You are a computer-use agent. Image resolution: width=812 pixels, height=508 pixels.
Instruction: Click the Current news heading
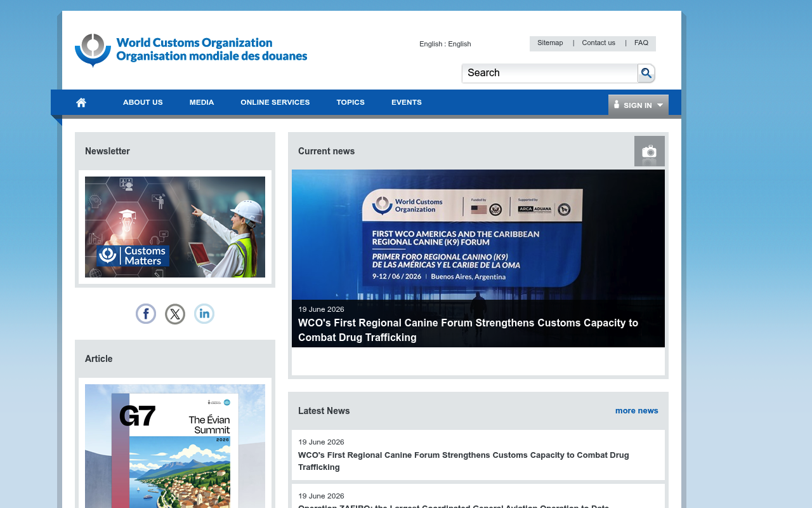(x=327, y=151)
